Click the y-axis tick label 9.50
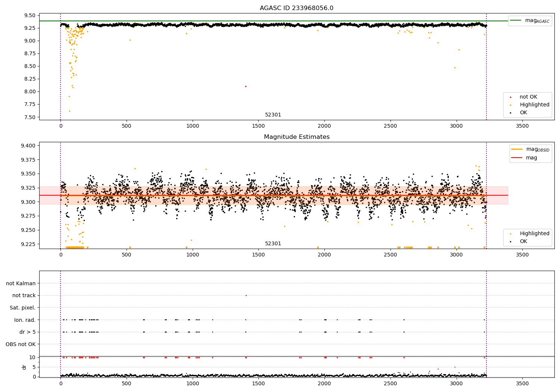Image resolution: width=560 pixels, height=392 pixels. click(x=30, y=15)
